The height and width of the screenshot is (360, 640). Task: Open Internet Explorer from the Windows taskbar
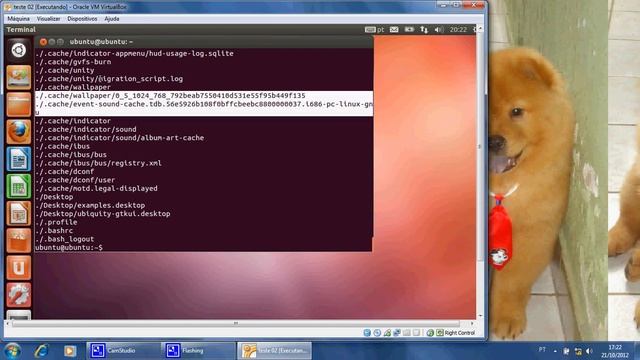click(x=41, y=351)
